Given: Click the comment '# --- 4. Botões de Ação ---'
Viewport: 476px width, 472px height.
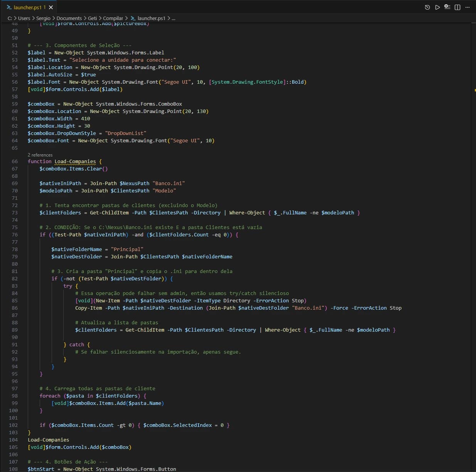Looking at the screenshot, I should pos(68,462).
